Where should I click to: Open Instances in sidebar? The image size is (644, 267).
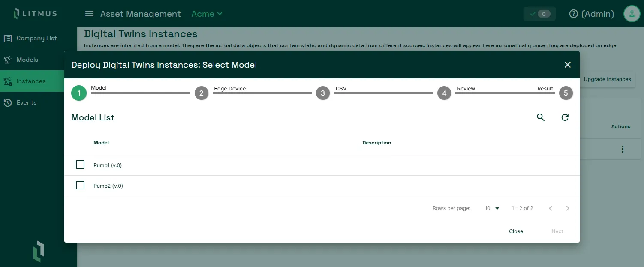pyautogui.click(x=31, y=81)
